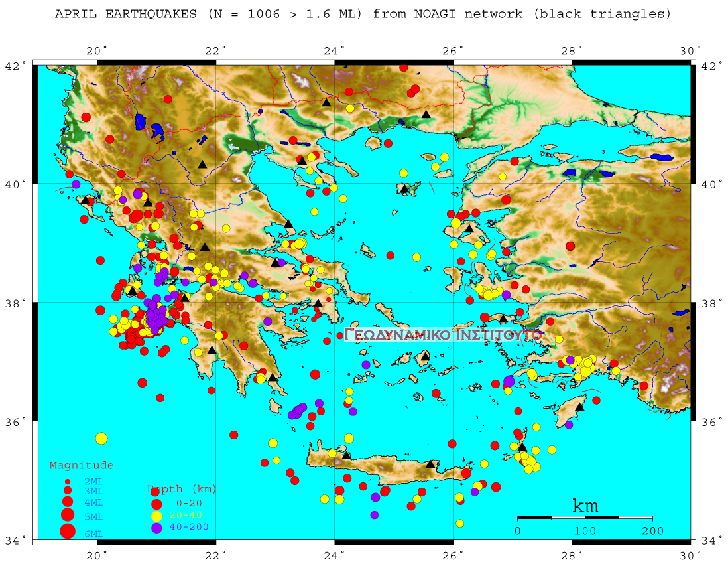728x570 pixels.
Task: Click the 34° latitude label on right axis
Action: (x=710, y=541)
